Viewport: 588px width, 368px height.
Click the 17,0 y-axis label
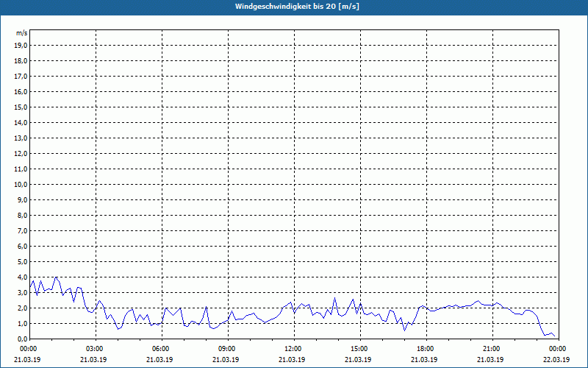tap(22, 77)
